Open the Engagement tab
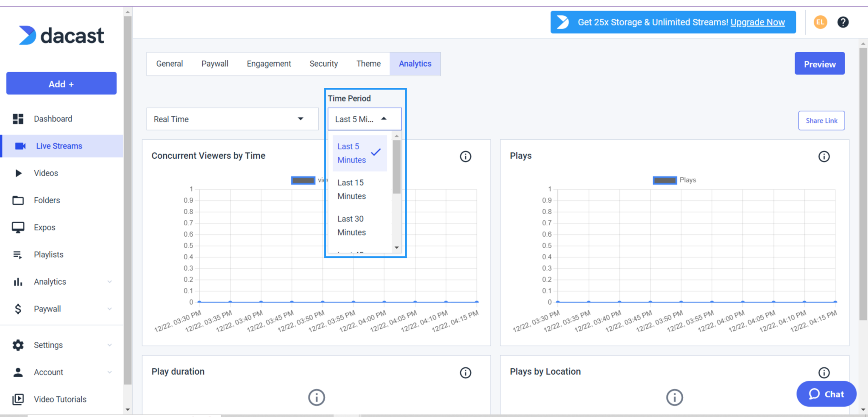The image size is (868, 417). click(x=269, y=64)
